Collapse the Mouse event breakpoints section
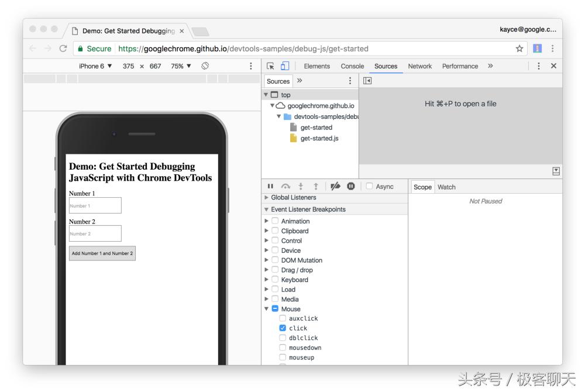 pos(267,309)
